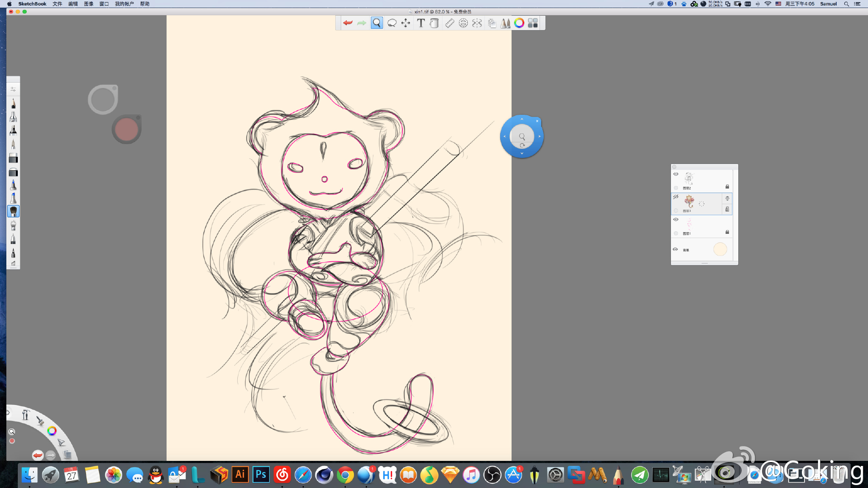Click the red Undo arrow in top toolbar
Image resolution: width=868 pixels, height=488 pixels.
(348, 23)
